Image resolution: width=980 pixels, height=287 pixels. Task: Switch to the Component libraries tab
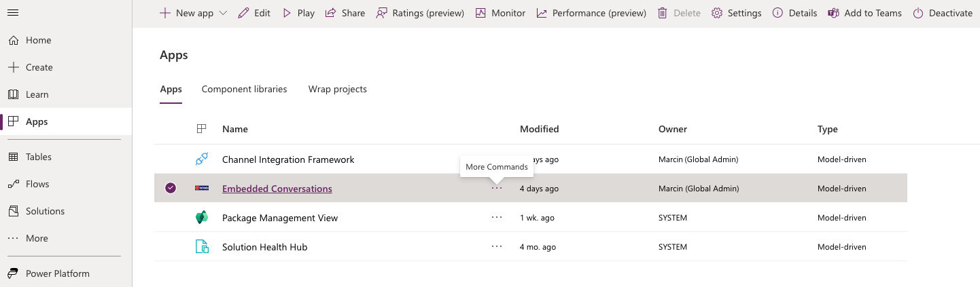click(245, 89)
